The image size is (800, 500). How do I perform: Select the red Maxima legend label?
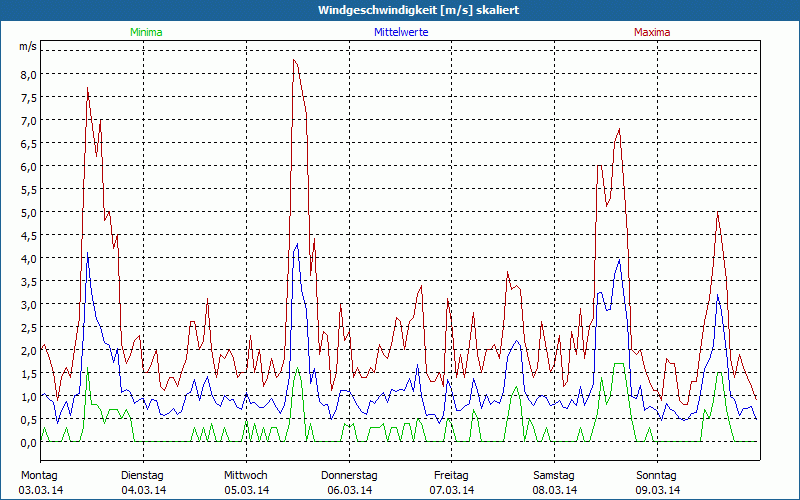coord(651,32)
